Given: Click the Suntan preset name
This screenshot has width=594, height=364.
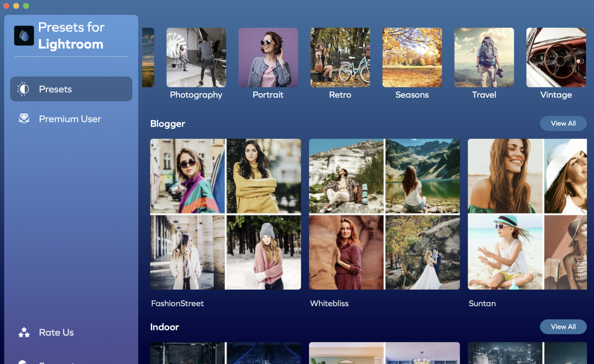Looking at the screenshot, I should 482,303.
